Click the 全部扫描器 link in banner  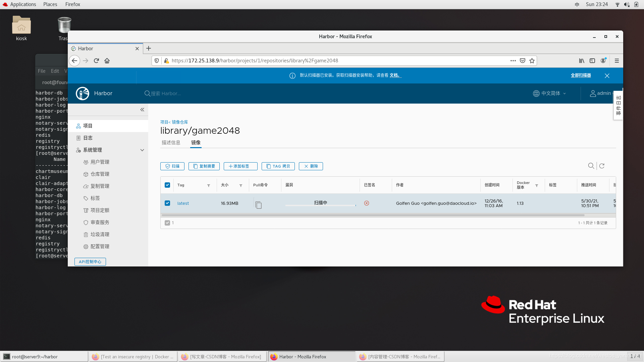(581, 75)
